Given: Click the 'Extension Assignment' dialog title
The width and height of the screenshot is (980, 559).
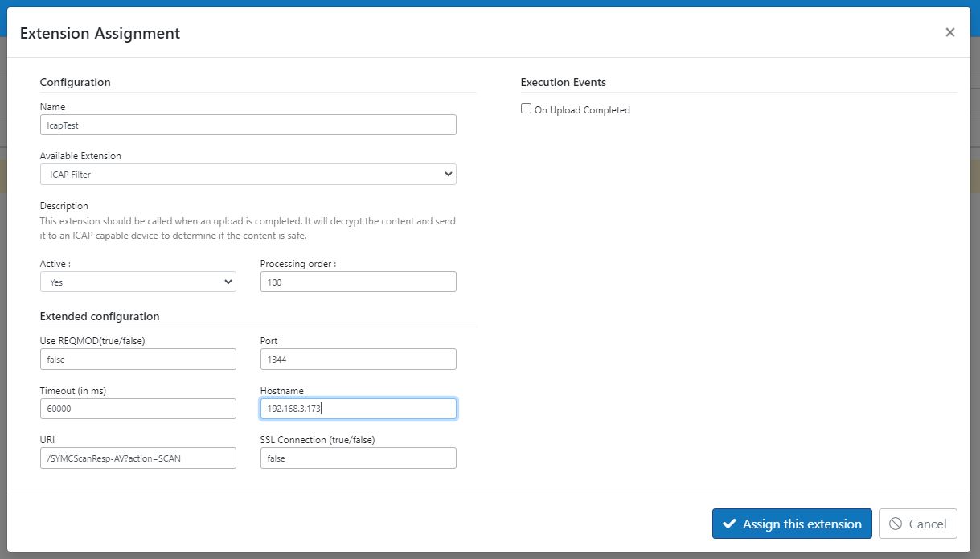Looking at the screenshot, I should [x=100, y=33].
